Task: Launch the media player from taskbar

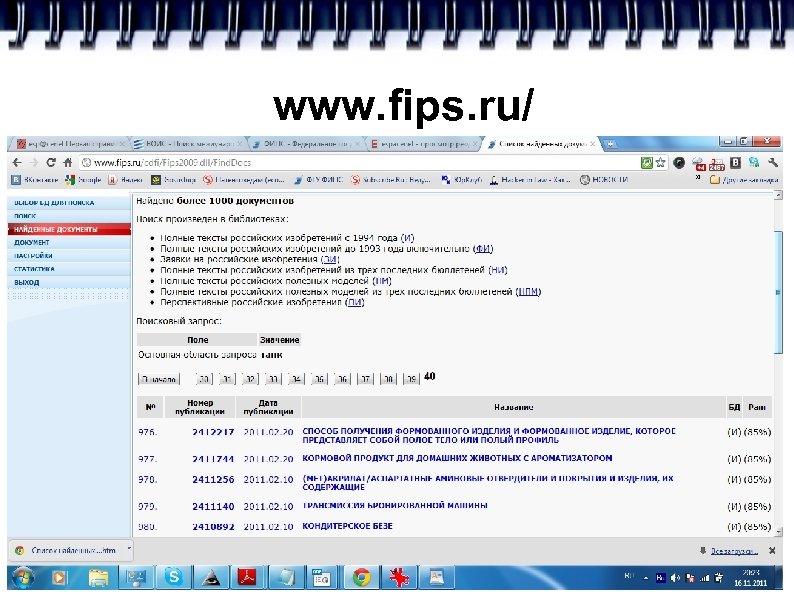Action: tap(59, 578)
